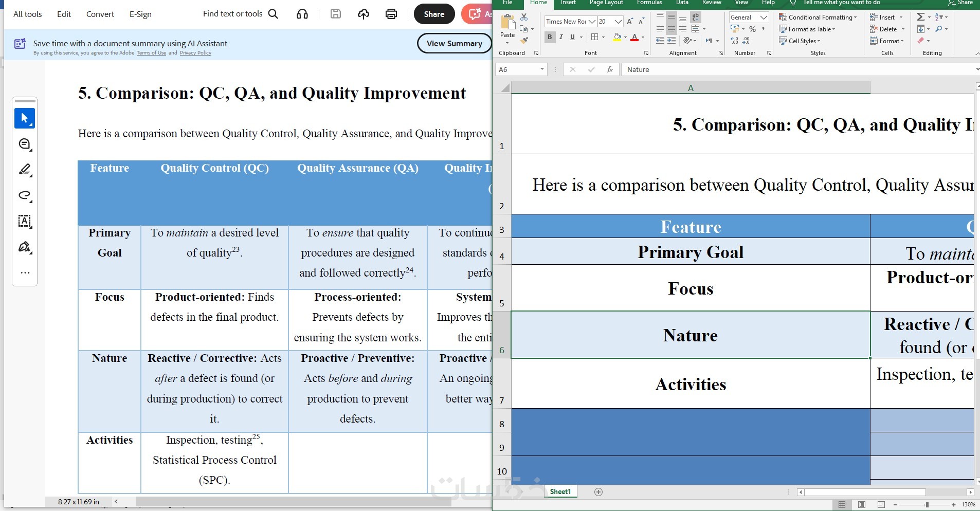The height and width of the screenshot is (511, 980).
Task: Toggle Italic formatting in Excel
Action: pyautogui.click(x=561, y=37)
